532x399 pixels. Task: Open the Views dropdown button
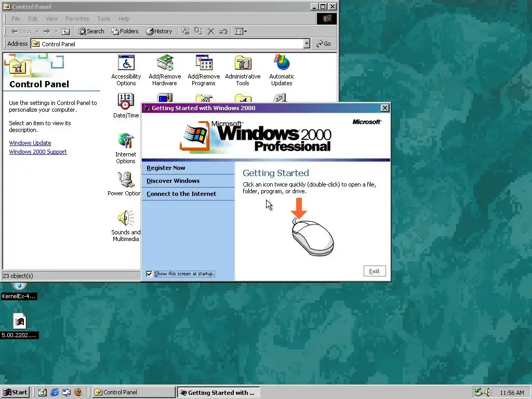click(241, 31)
